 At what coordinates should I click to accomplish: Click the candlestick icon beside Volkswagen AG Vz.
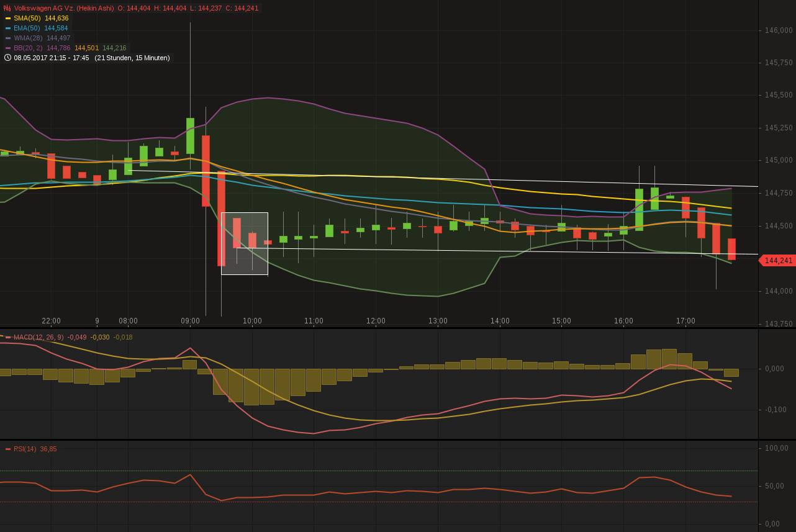7,8
